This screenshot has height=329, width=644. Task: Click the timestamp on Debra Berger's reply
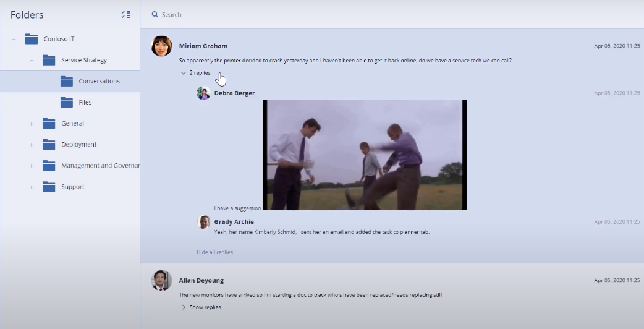click(617, 93)
